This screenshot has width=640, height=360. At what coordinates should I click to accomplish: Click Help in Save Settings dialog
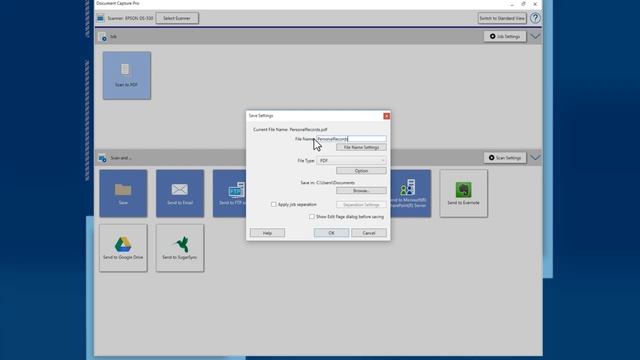[x=267, y=233]
